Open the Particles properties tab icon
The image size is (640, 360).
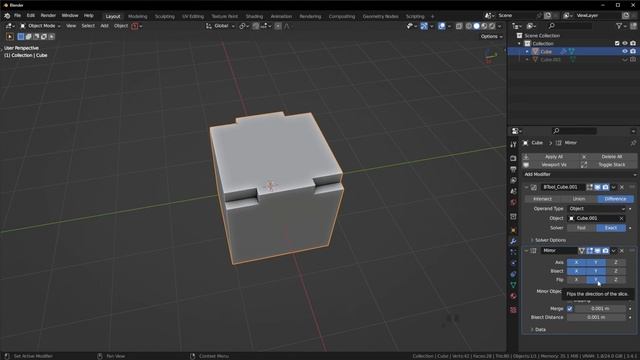coord(513,252)
